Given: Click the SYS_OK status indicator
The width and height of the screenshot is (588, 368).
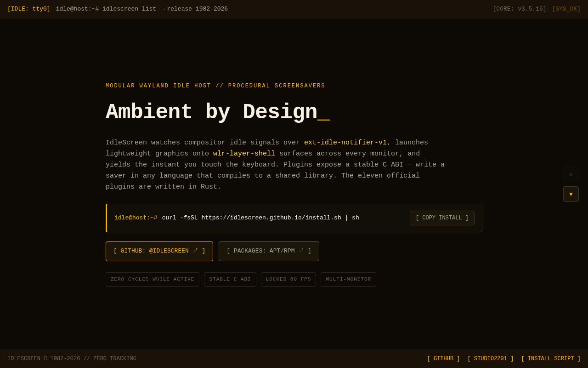Looking at the screenshot, I should [x=566, y=9].
